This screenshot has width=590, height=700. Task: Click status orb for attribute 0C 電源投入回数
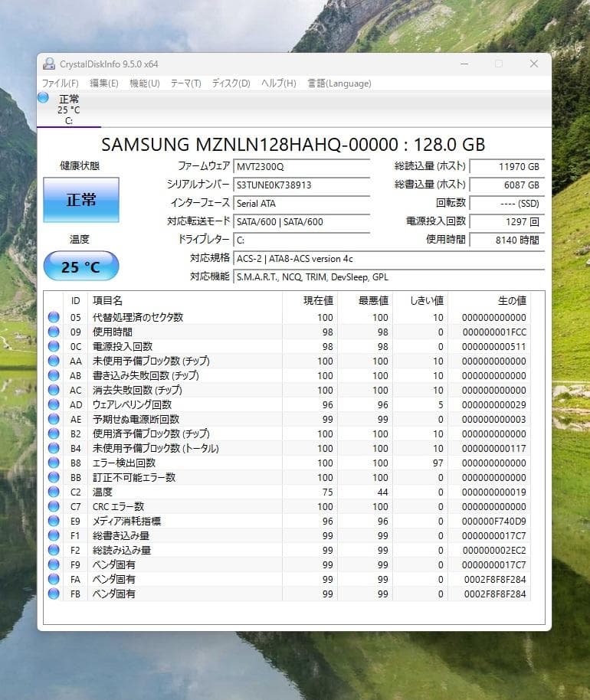click(54, 346)
